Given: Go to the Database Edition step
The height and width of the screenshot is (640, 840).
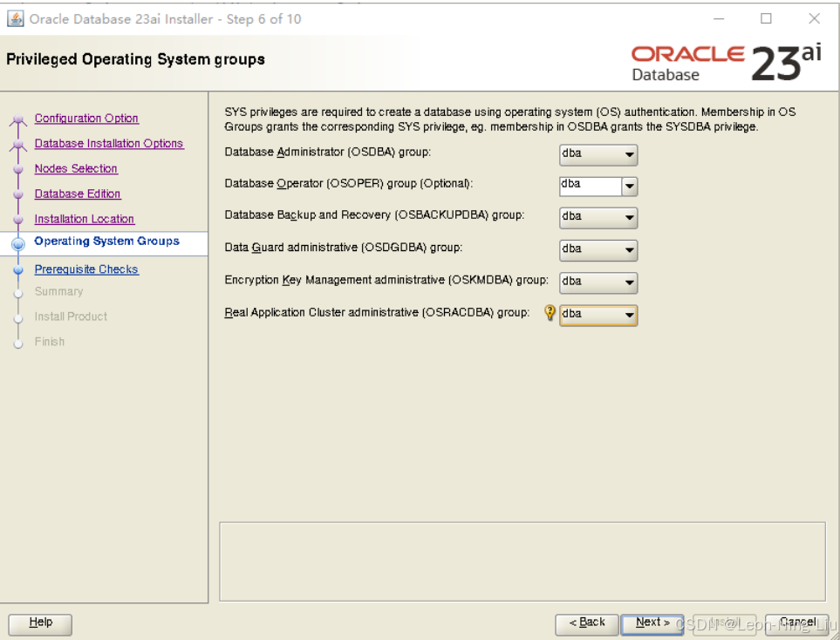Looking at the screenshot, I should (78, 194).
